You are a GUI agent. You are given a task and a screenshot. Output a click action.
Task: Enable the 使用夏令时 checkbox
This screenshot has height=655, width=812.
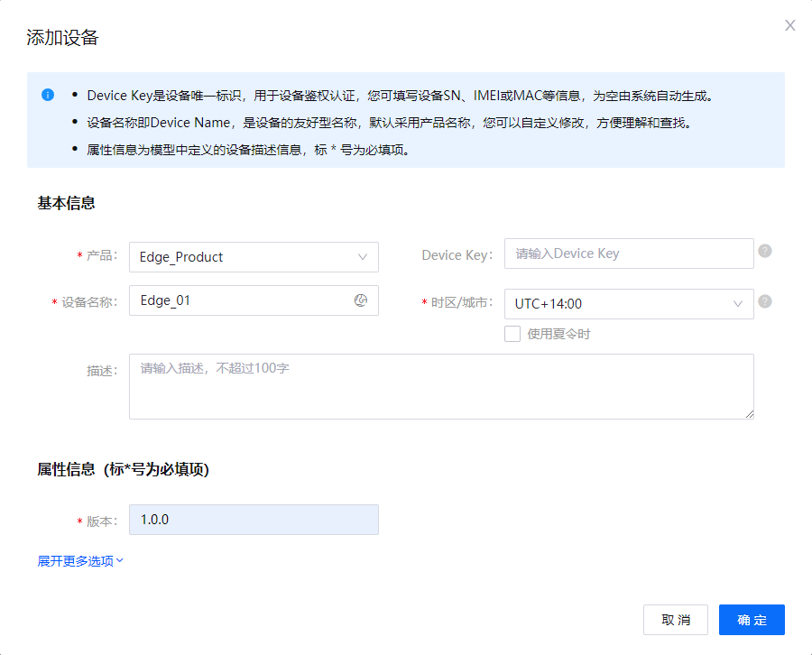512,334
